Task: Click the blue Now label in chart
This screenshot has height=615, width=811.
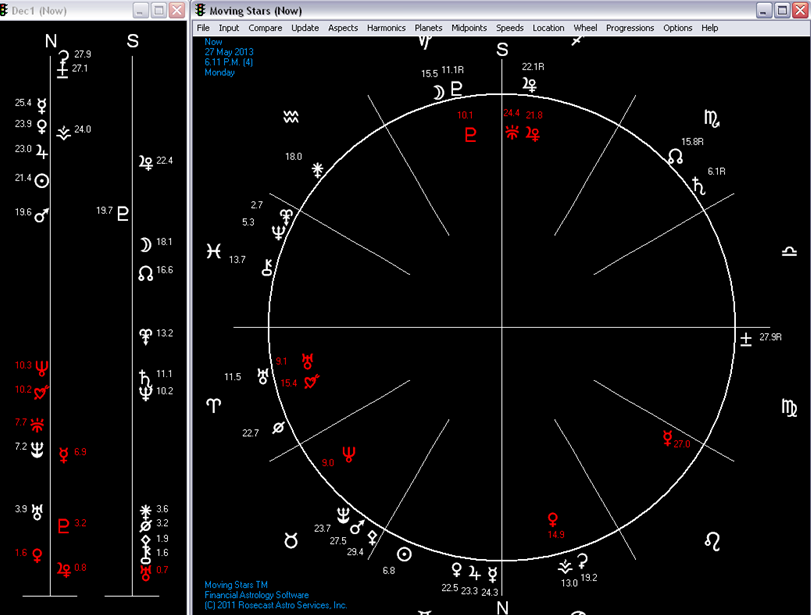Action: pos(213,42)
